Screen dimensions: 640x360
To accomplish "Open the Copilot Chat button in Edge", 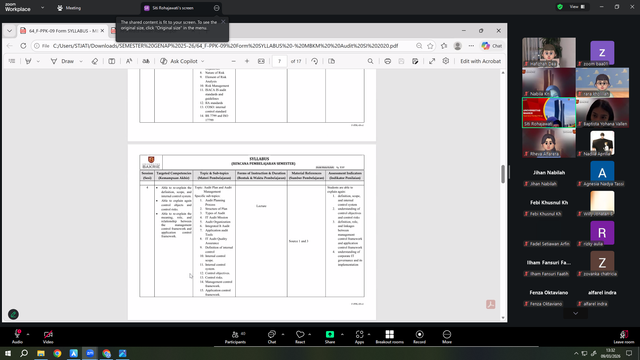I will [492, 46].
